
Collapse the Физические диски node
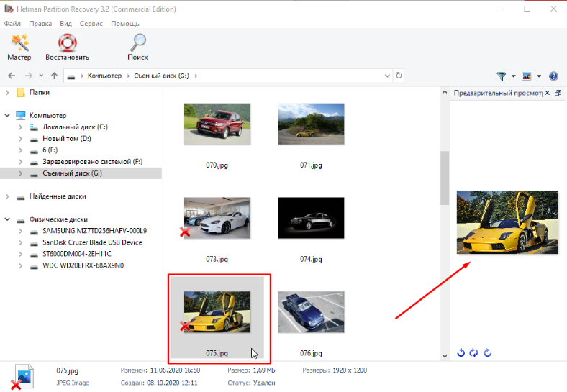(x=7, y=219)
